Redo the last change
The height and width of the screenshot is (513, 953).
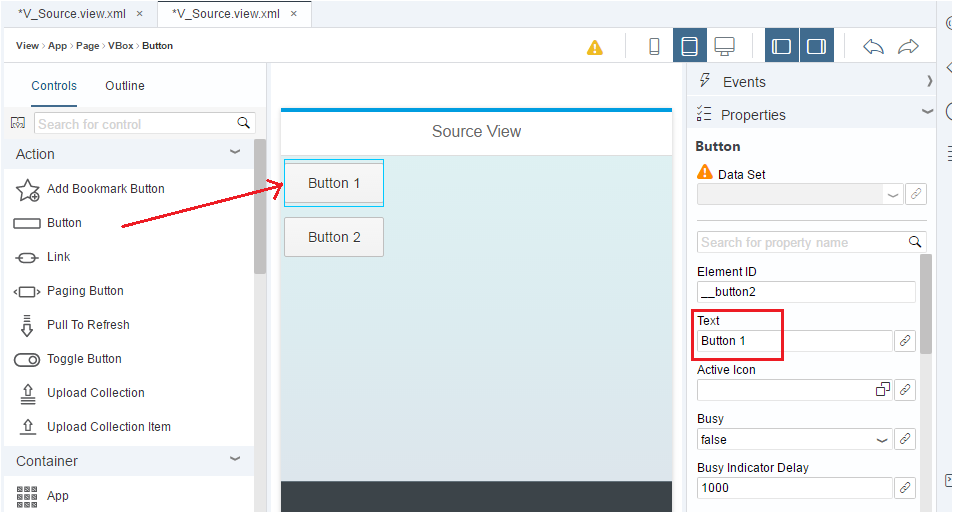click(908, 46)
